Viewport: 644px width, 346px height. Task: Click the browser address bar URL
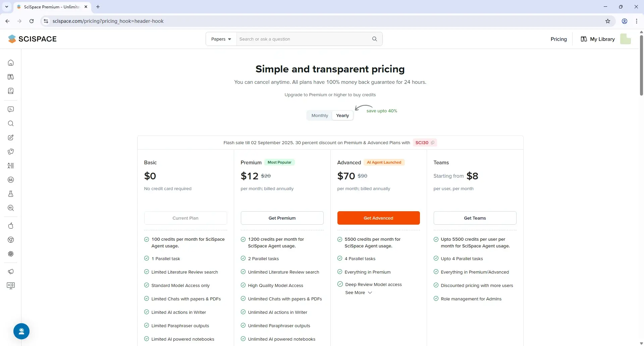click(x=108, y=21)
